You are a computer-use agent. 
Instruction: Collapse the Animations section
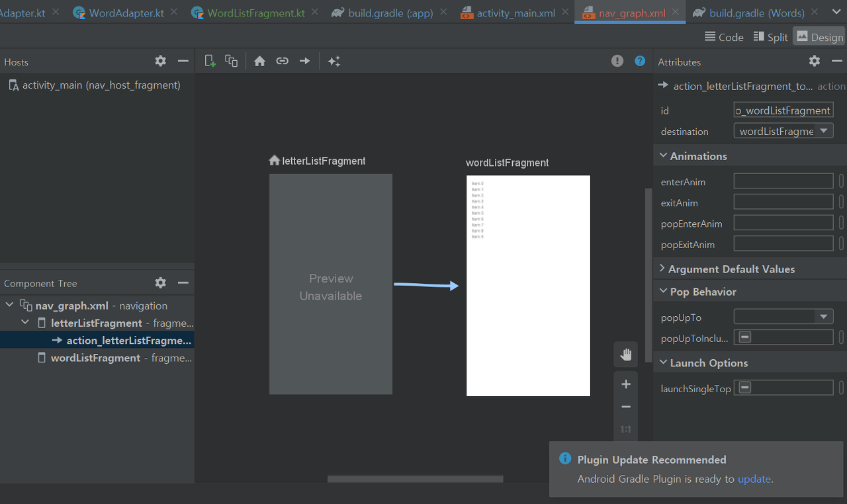pyautogui.click(x=662, y=156)
